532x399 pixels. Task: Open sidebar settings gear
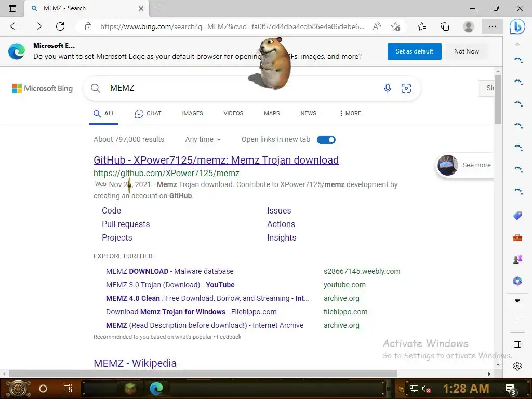[x=517, y=366]
